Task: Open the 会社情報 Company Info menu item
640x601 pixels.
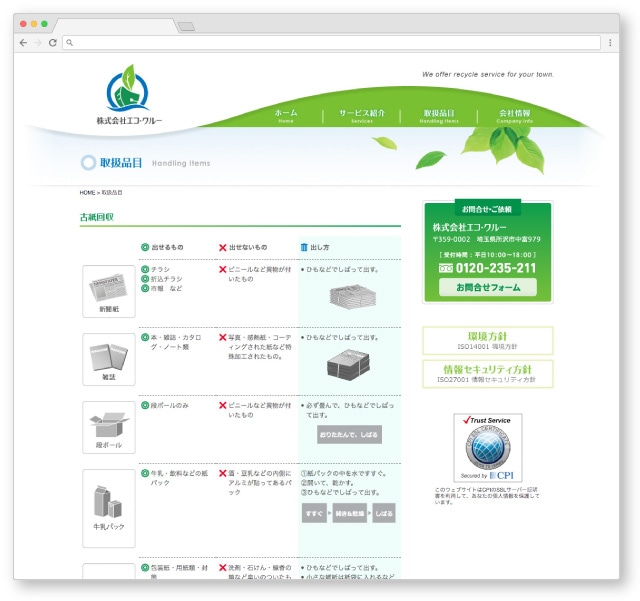Action: [x=515, y=116]
